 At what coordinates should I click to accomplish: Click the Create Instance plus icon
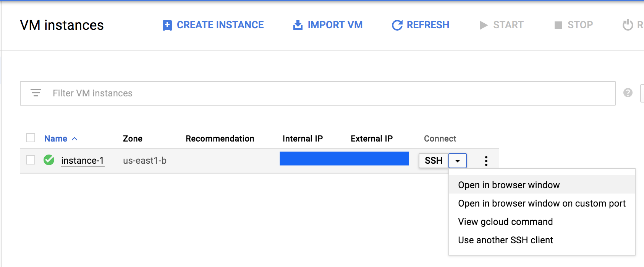tap(167, 25)
